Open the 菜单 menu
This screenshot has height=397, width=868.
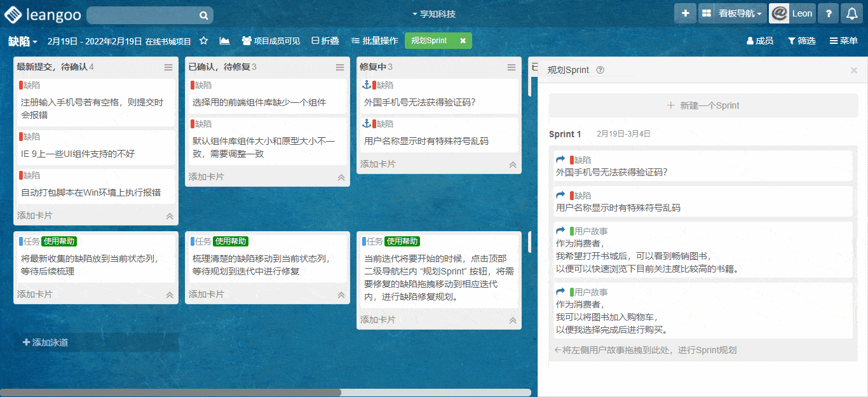(843, 41)
